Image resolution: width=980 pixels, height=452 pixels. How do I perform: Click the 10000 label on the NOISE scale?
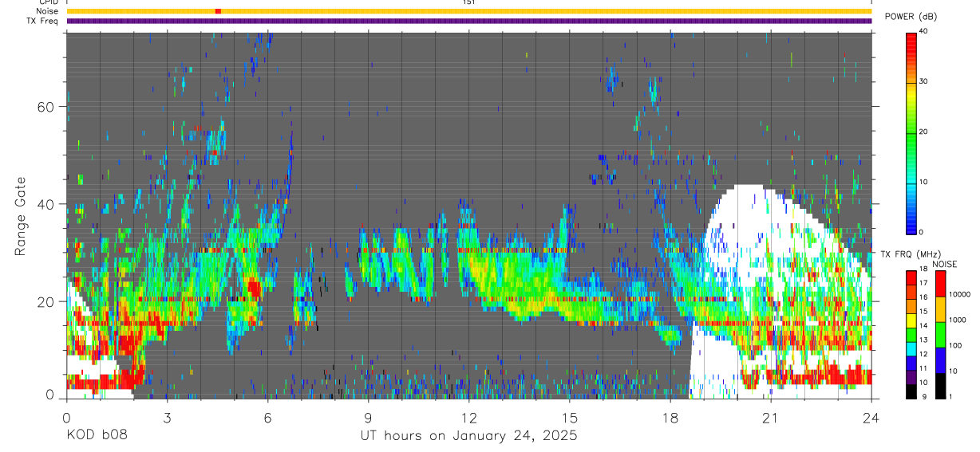click(x=961, y=293)
